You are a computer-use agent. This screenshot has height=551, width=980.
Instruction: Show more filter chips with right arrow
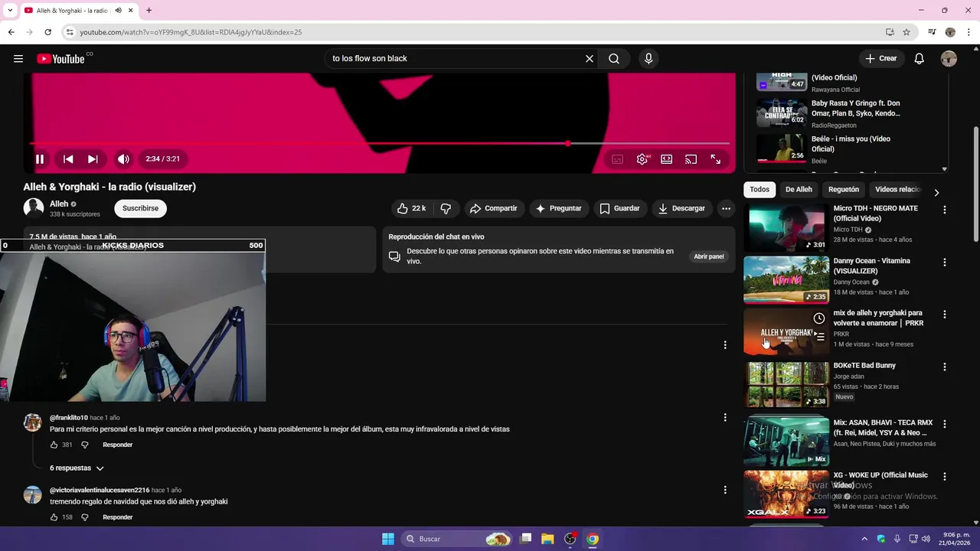tap(936, 192)
